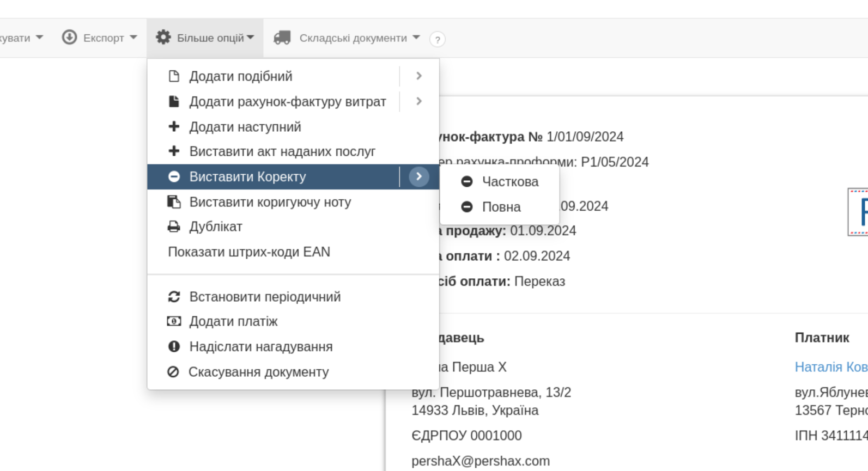Click the truck icon for Складські документи
Viewport: 868px width, 471px height.
tap(282, 38)
